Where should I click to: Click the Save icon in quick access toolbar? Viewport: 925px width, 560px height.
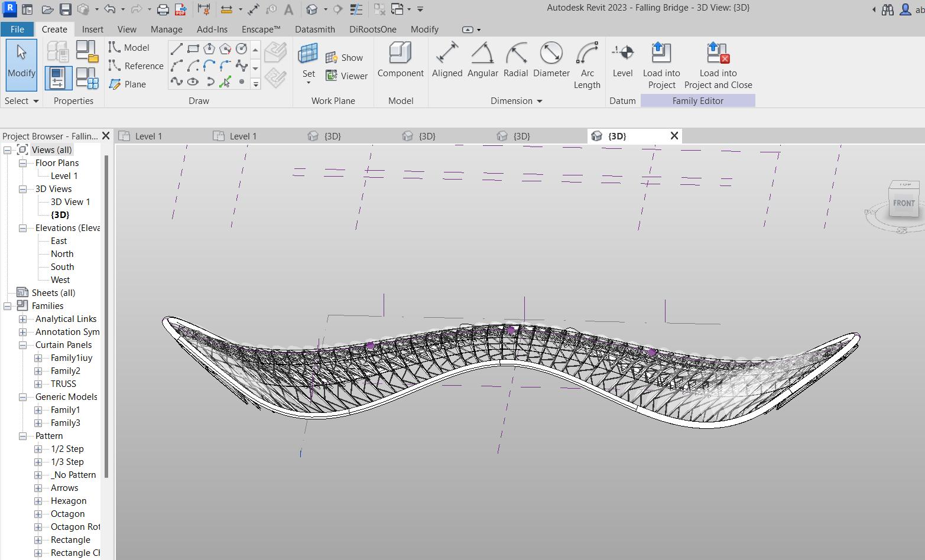[66, 9]
